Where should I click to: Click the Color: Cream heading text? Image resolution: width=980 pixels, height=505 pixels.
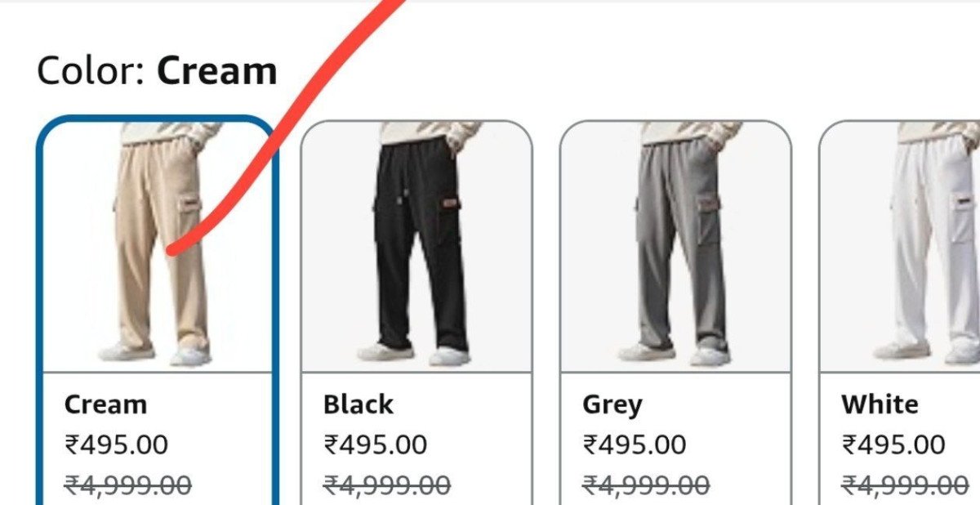[x=157, y=71]
